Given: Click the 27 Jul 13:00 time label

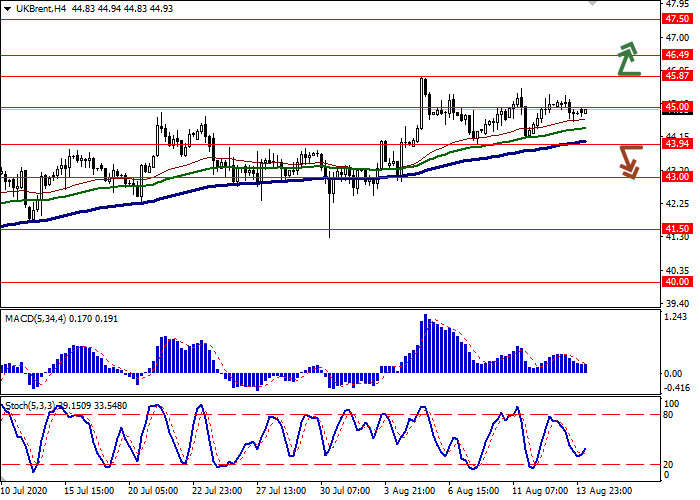Looking at the screenshot, I should (281, 491).
